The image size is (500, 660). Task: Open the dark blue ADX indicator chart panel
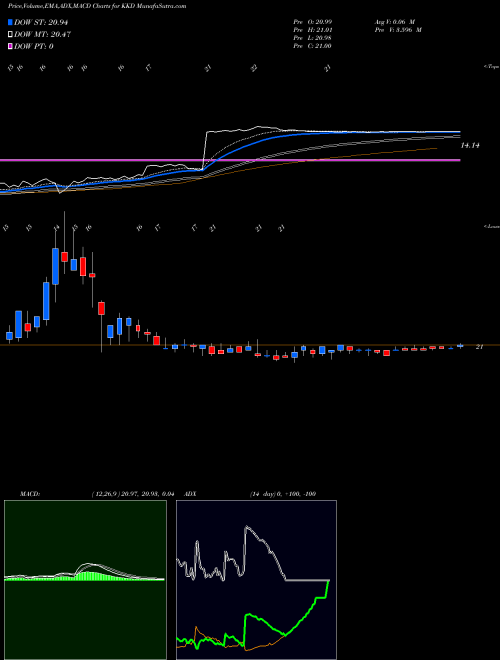(x=256, y=580)
